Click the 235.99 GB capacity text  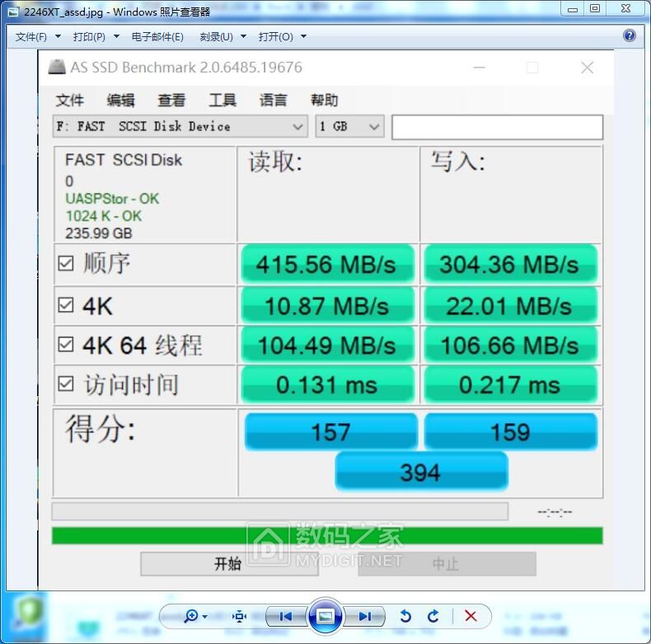coord(99,233)
